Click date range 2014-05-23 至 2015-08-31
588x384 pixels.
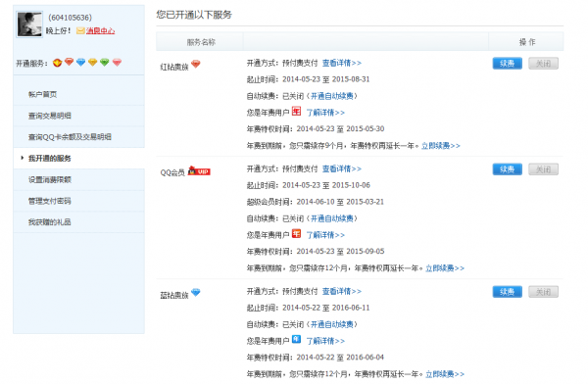tap(326, 79)
